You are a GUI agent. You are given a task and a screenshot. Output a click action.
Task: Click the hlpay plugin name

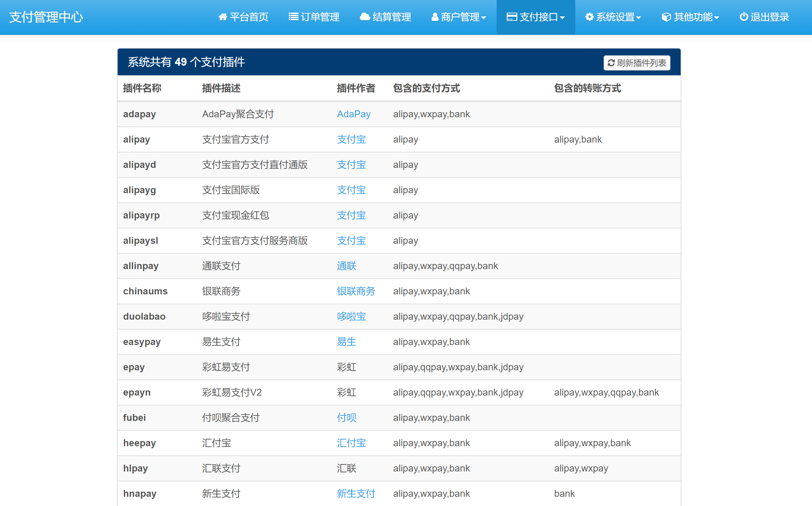click(x=135, y=468)
